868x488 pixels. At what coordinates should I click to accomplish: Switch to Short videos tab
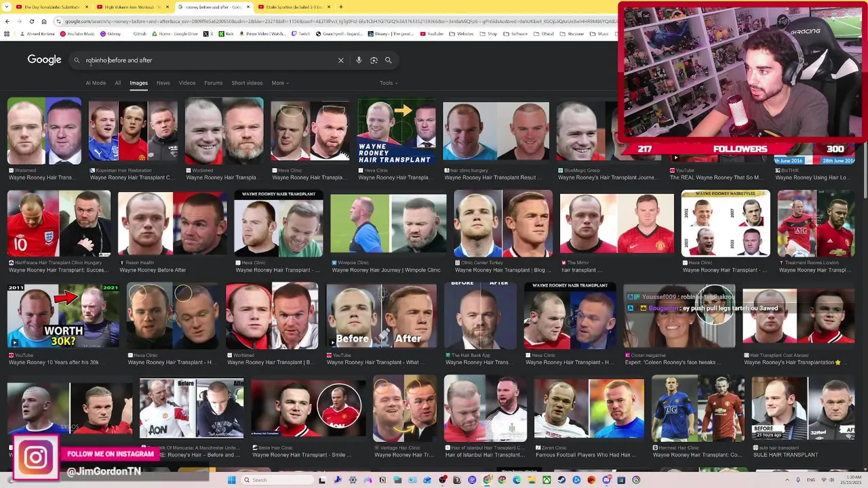pyautogui.click(x=247, y=83)
